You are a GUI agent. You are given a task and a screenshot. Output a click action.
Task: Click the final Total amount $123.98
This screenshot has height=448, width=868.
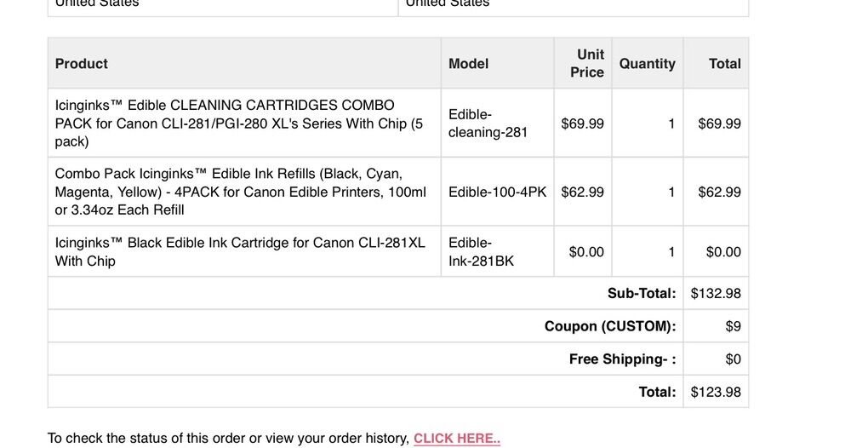pyautogui.click(x=716, y=392)
